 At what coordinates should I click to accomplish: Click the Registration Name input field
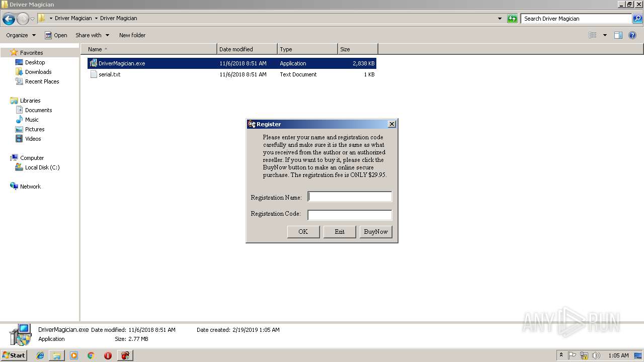(x=350, y=197)
